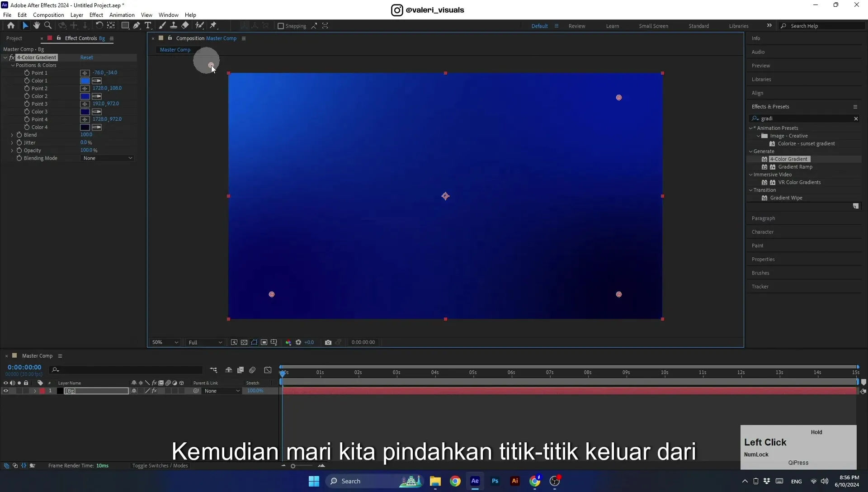The height and width of the screenshot is (492, 868).
Task: Click Toggle Switches / Modes button
Action: (x=160, y=466)
